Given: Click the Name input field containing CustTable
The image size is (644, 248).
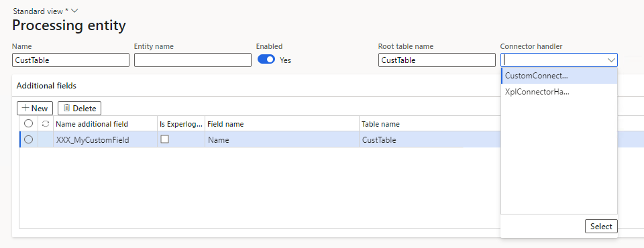Looking at the screenshot, I should (70, 60).
